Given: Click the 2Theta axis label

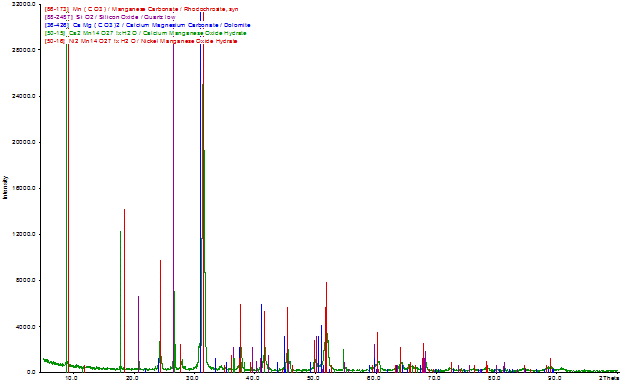Looking at the screenshot, I should pyautogui.click(x=609, y=378).
